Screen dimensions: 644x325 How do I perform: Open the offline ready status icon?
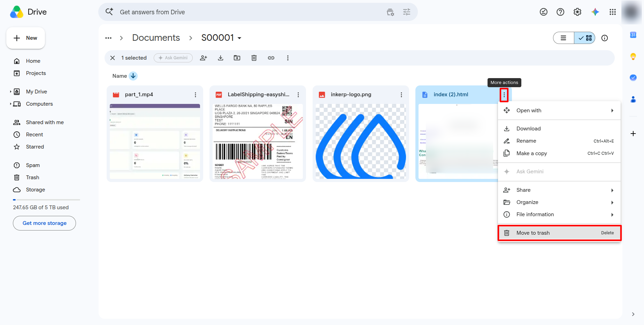coord(544,12)
